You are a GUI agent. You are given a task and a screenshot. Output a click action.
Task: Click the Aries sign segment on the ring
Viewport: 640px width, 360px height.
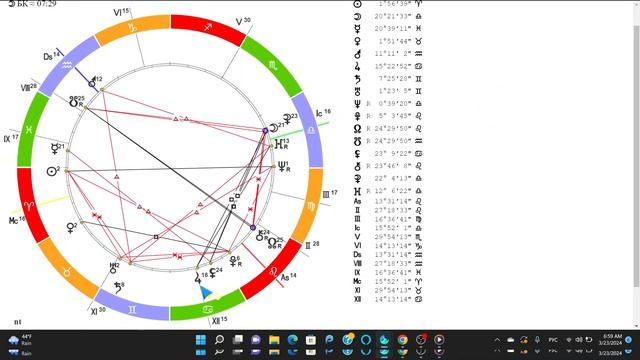(x=29, y=205)
